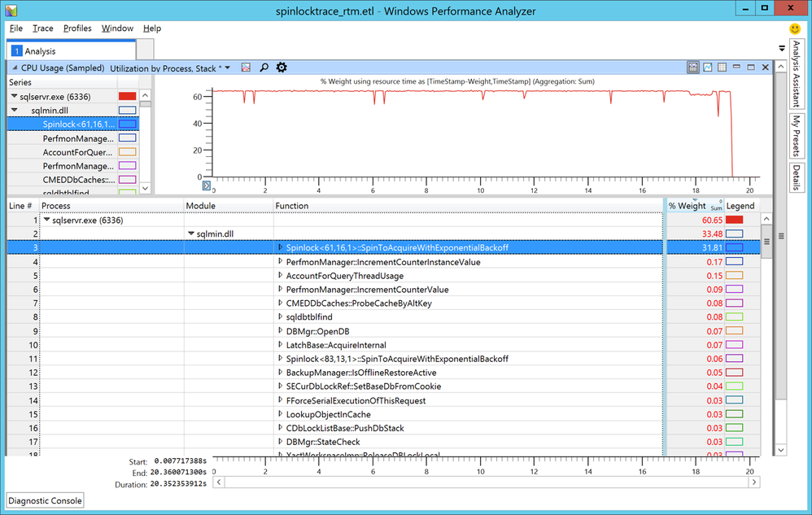Sort by the % Weight column header
Image resolution: width=812 pixels, height=515 pixels.
pyautogui.click(x=695, y=206)
